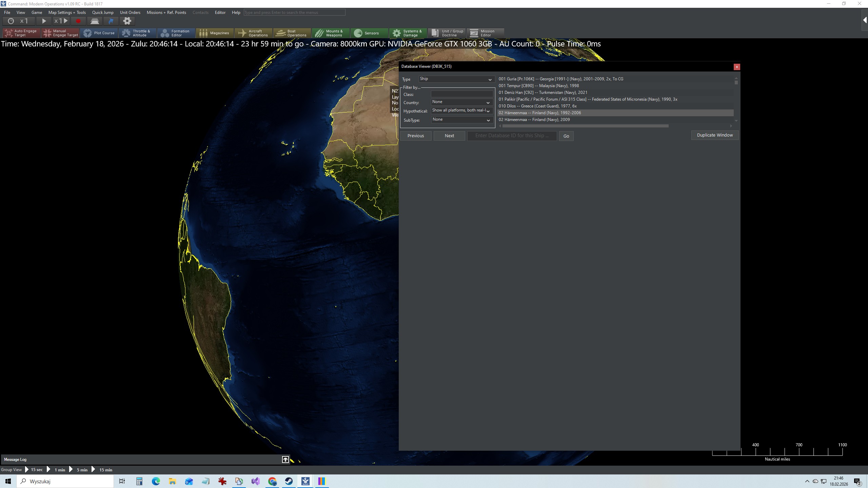Open Missions + Ref. Points menu
Image resolution: width=868 pixels, height=488 pixels.
166,13
